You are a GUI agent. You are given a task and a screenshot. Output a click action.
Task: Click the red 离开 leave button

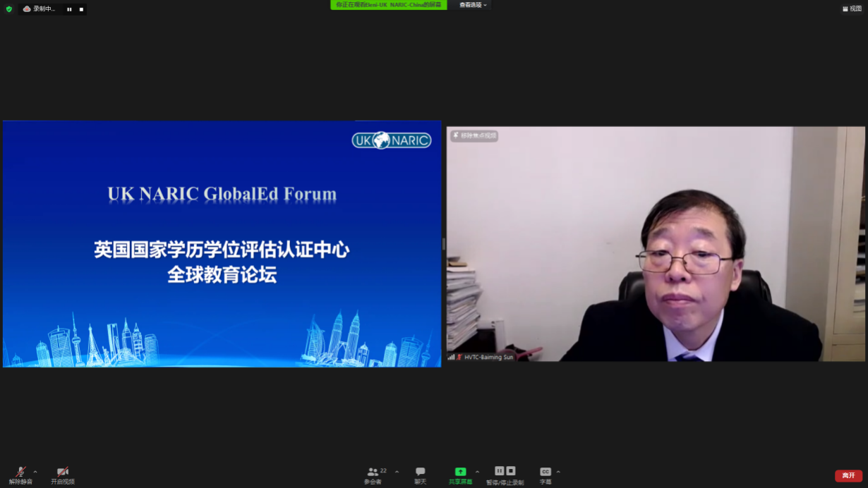848,476
